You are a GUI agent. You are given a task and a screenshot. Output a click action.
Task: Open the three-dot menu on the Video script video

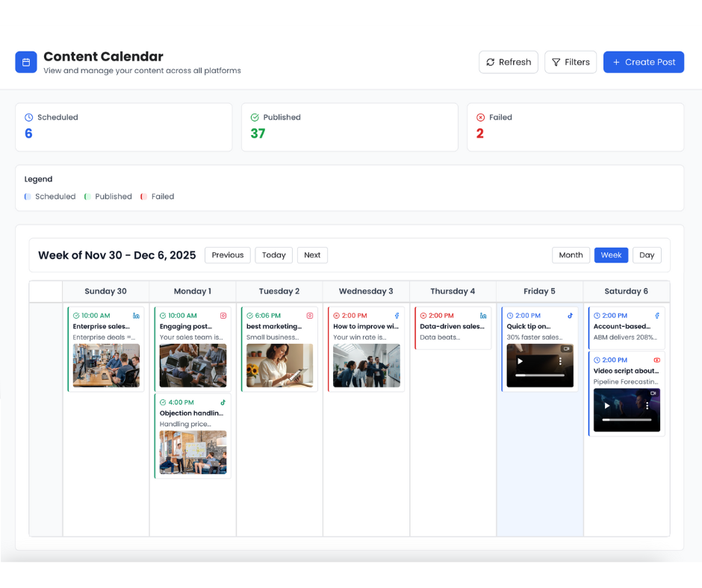(x=647, y=406)
